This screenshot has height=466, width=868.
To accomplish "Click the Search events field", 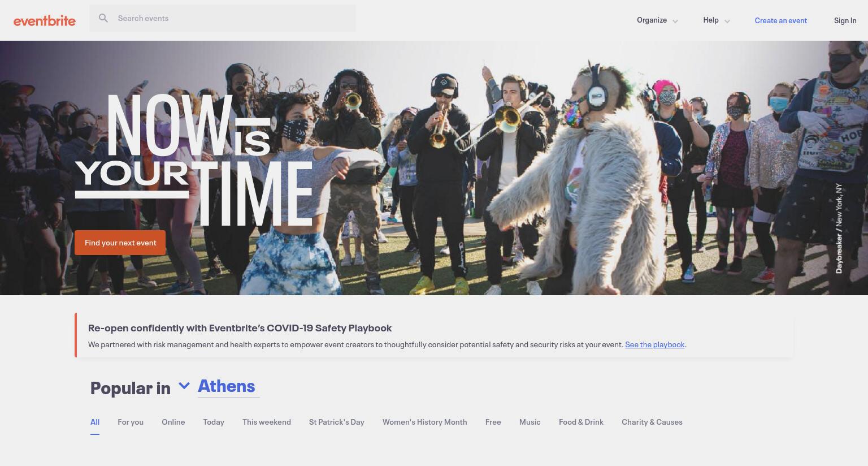I will [223, 18].
